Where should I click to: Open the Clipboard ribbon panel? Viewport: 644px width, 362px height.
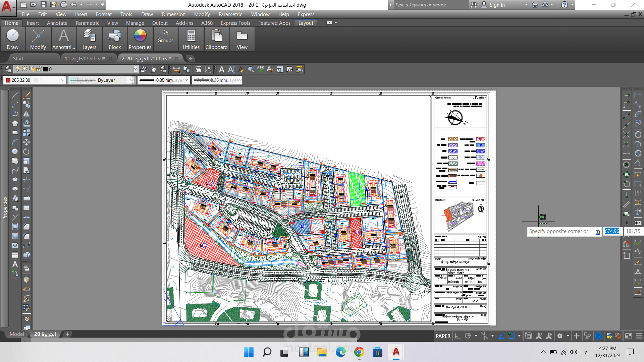coord(217,39)
